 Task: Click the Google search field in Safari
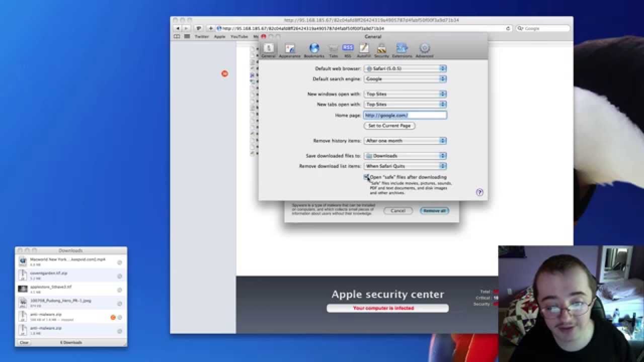point(543,29)
